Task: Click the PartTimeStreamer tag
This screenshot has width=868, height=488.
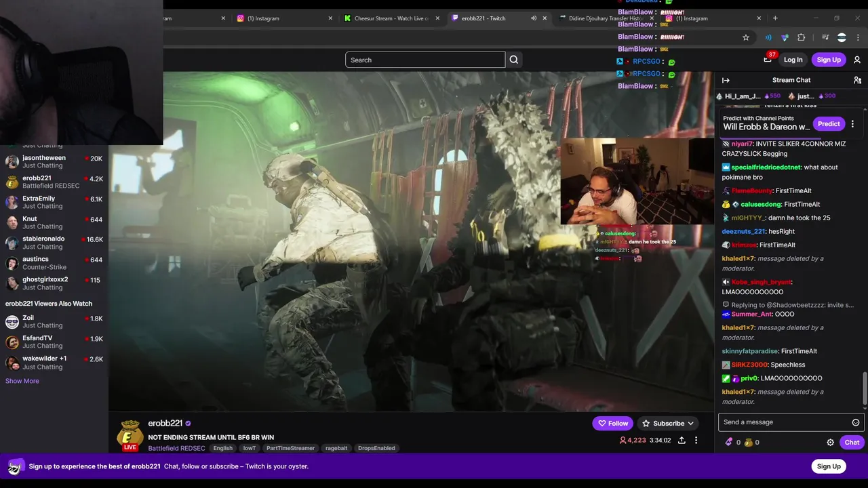Action: (290, 448)
